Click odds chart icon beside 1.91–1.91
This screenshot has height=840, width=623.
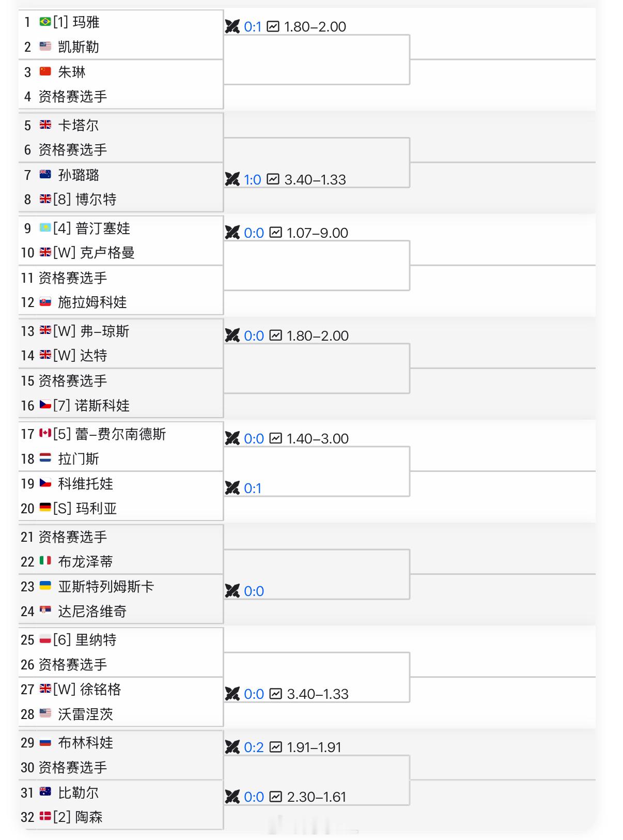pos(276,747)
